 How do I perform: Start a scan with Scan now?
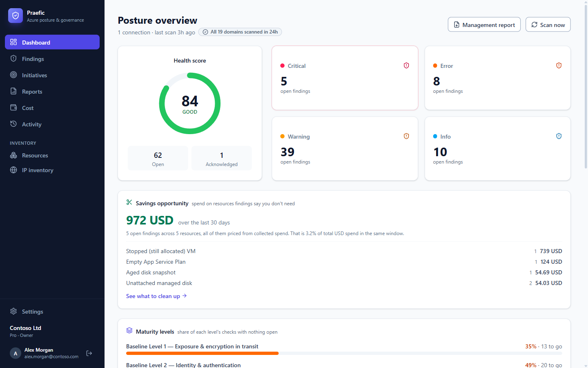pos(548,25)
